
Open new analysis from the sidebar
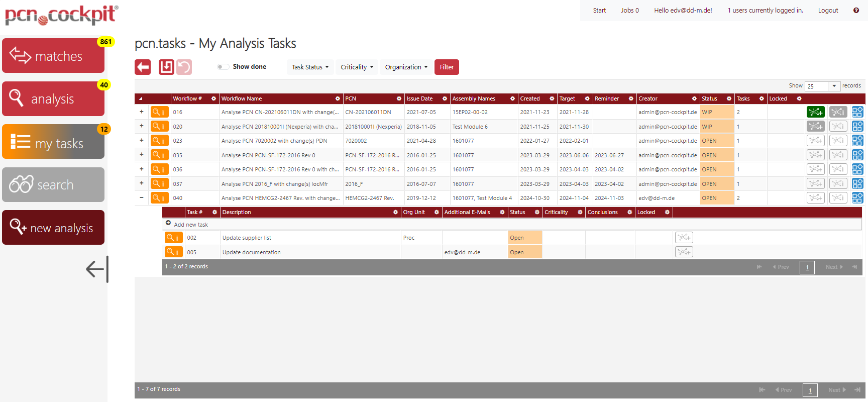tap(53, 228)
